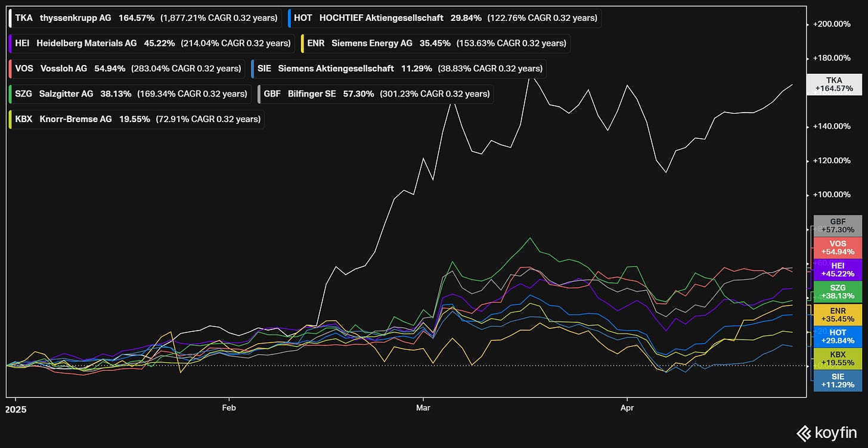This screenshot has height=448, width=868.
Task: Click the TKA thyssenkrupp AG legend entry
Action: (x=145, y=18)
